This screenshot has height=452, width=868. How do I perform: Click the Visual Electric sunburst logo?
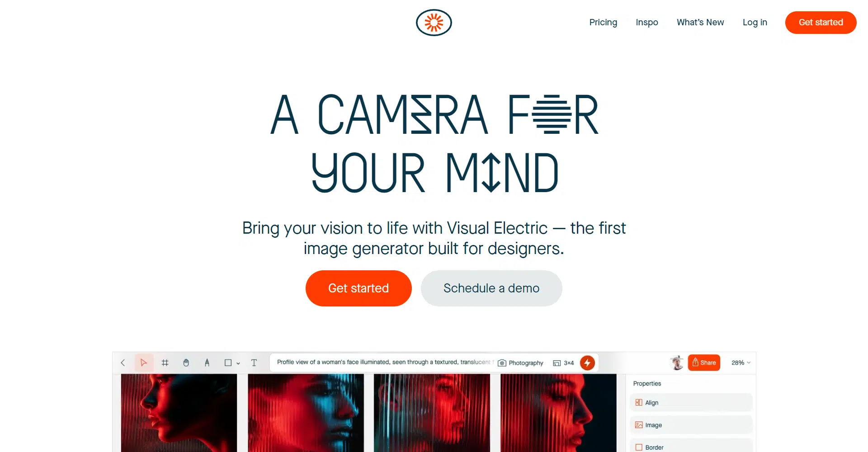[434, 23]
